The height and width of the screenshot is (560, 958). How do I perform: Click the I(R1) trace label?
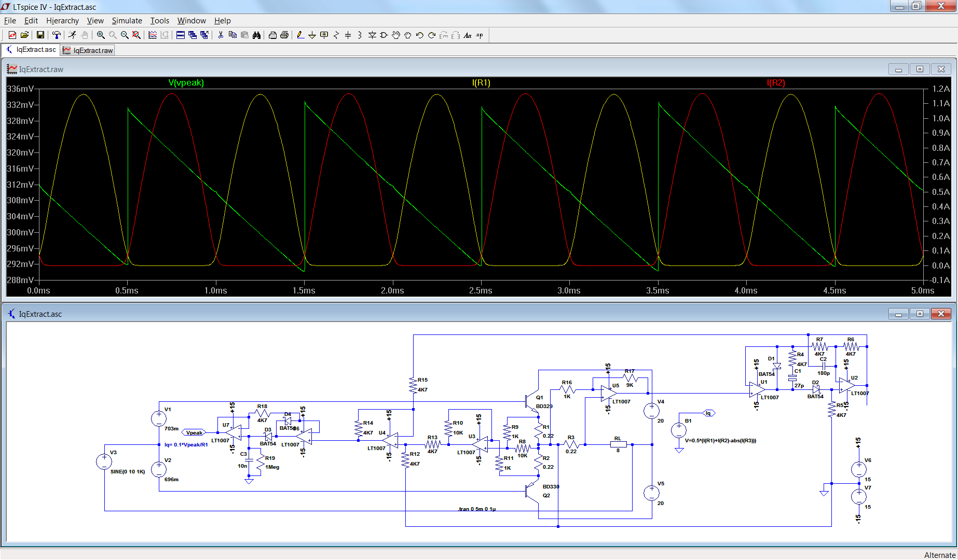[x=481, y=83]
